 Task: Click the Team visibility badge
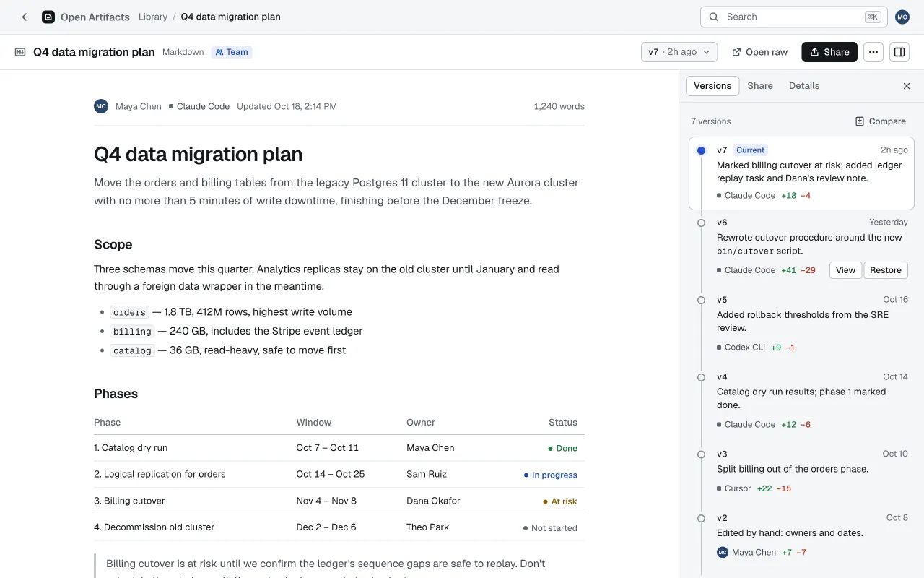(x=232, y=52)
